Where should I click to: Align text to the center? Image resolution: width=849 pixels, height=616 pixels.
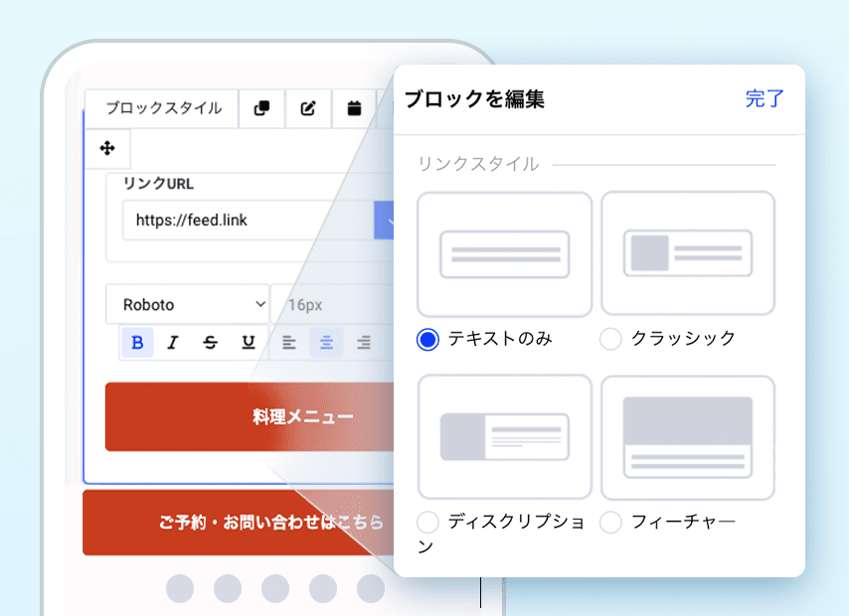(326, 342)
